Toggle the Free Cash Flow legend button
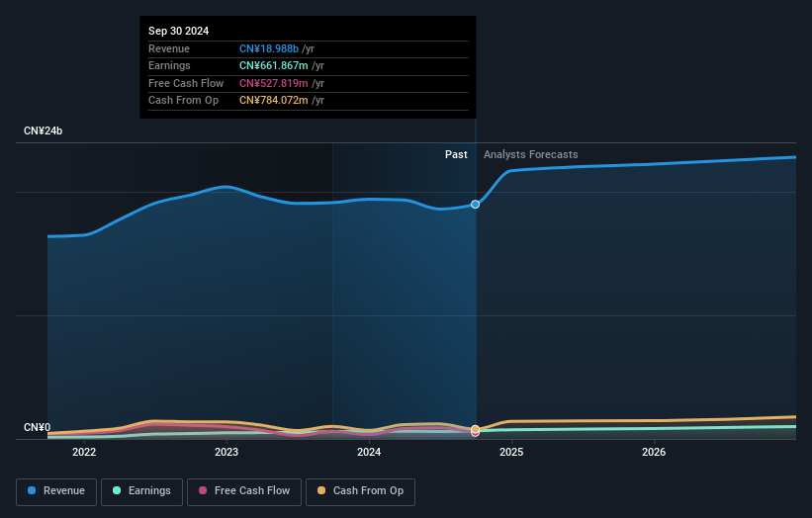Screen dimensions: 812x518 click(x=244, y=491)
